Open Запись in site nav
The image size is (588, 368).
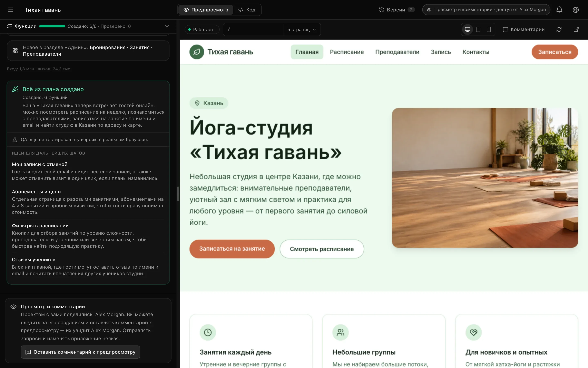tap(441, 52)
